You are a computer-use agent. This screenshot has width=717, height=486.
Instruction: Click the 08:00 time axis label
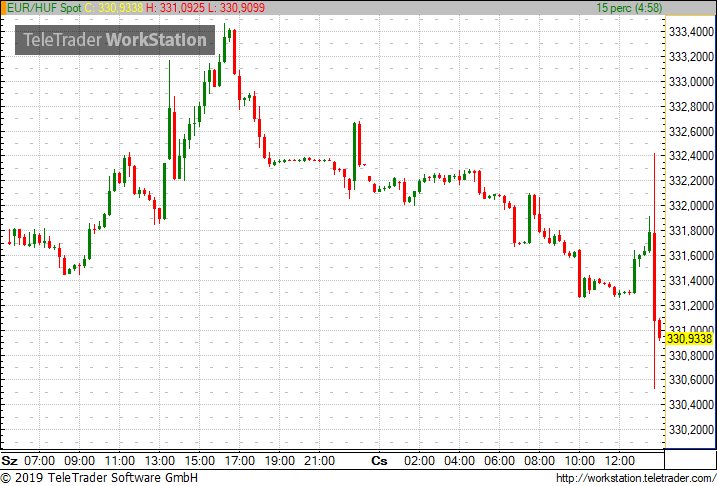[540, 460]
